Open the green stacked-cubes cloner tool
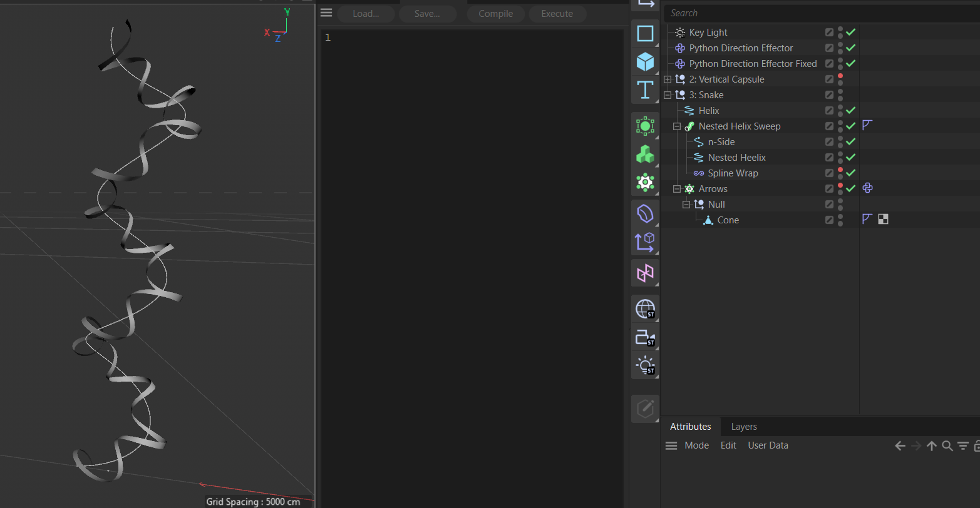 (x=645, y=154)
